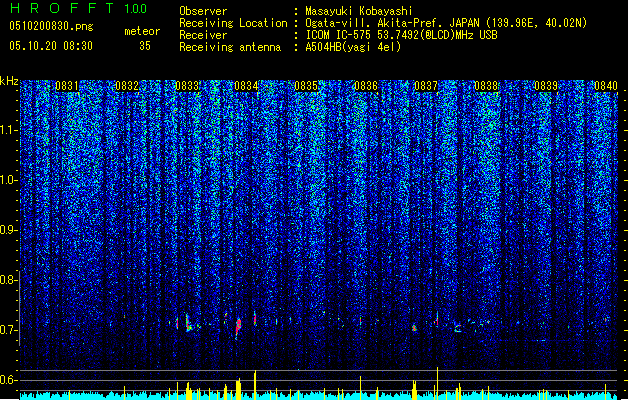Click the Receiver label

coord(203,35)
